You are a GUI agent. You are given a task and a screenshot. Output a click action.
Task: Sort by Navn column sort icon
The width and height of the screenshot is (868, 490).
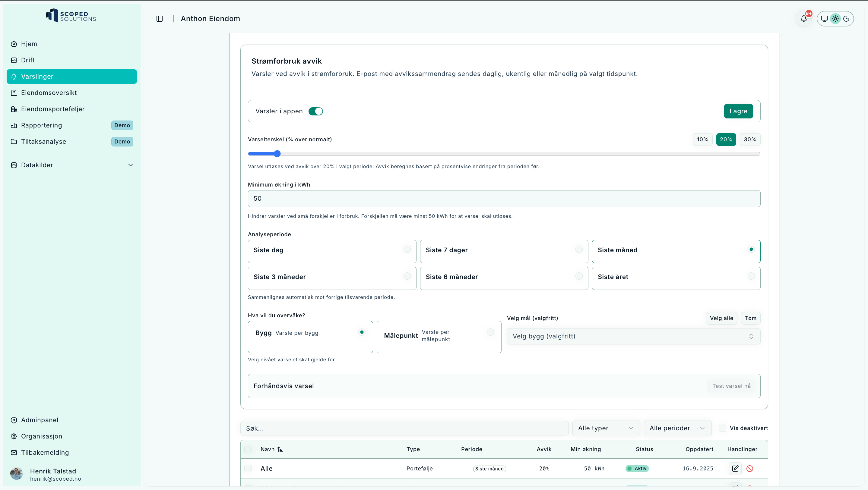[280, 449]
